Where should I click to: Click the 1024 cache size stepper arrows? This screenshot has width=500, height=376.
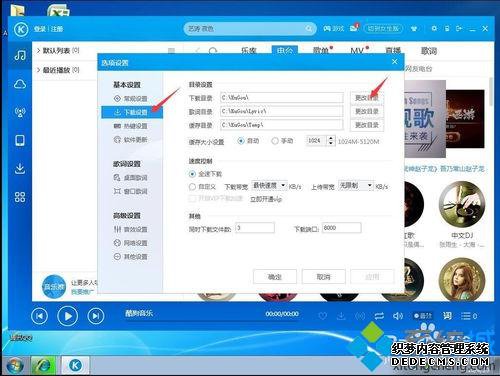pyautogui.click(x=331, y=141)
